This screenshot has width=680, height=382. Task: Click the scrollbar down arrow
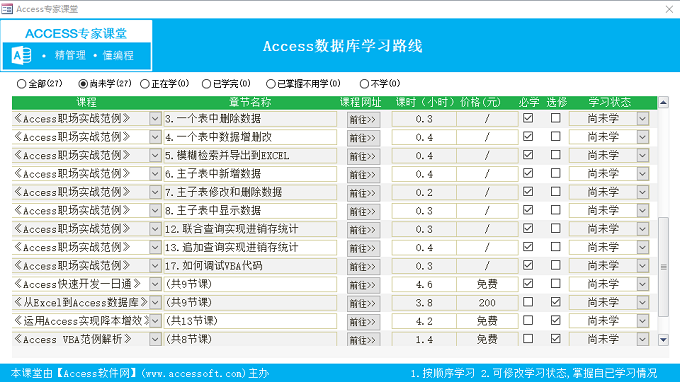click(663, 340)
